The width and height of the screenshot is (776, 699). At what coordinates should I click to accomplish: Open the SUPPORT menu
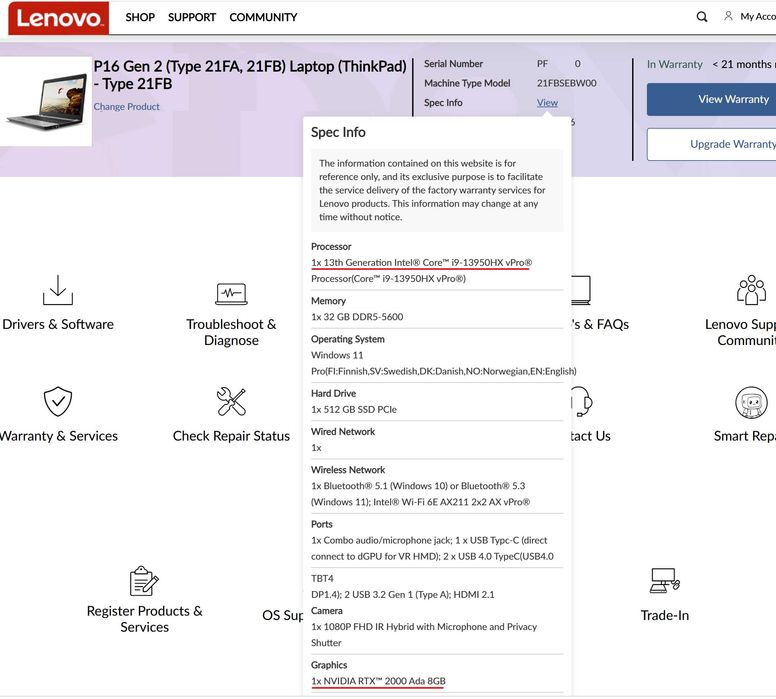tap(192, 17)
